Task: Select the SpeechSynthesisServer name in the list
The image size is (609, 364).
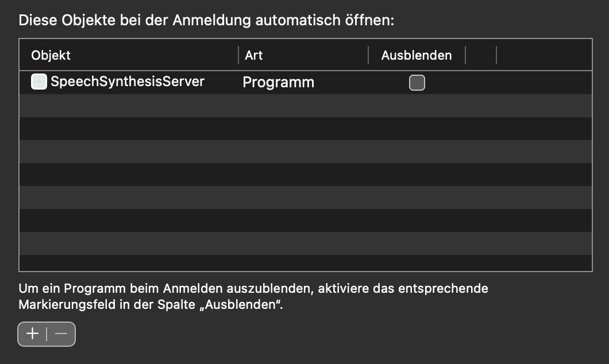Action: click(x=128, y=82)
